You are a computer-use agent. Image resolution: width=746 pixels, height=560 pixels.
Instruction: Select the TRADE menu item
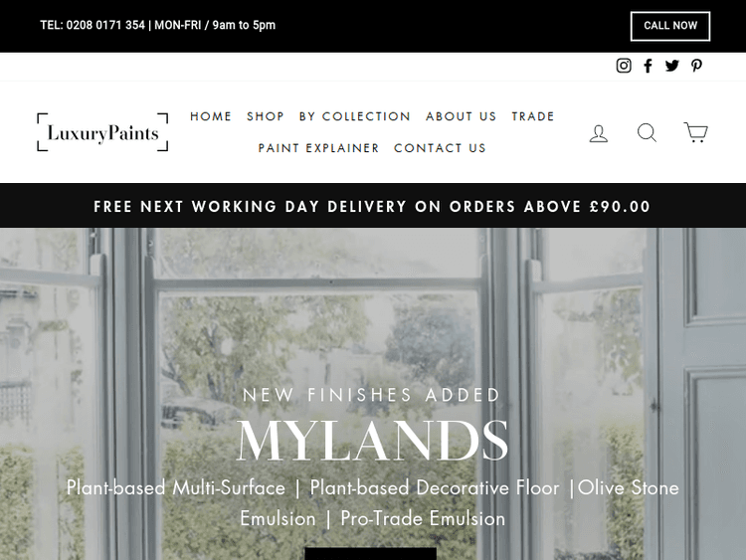coord(533,116)
